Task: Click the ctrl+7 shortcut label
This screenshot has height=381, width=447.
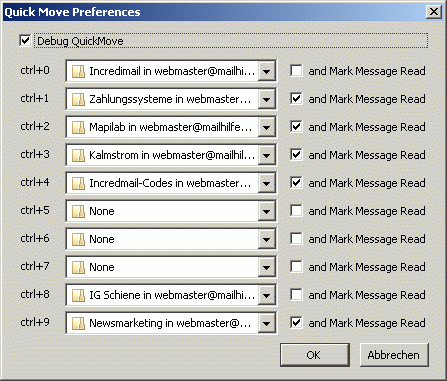Action: [35, 266]
